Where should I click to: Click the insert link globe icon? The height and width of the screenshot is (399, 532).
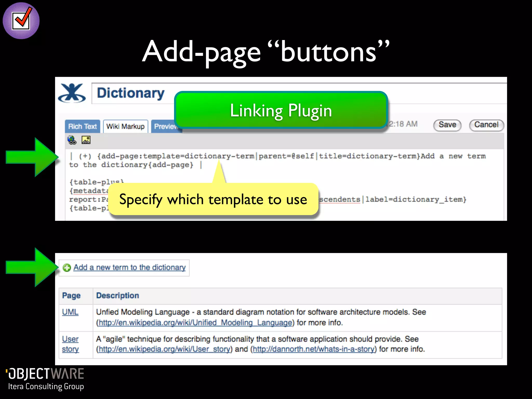[x=72, y=140]
